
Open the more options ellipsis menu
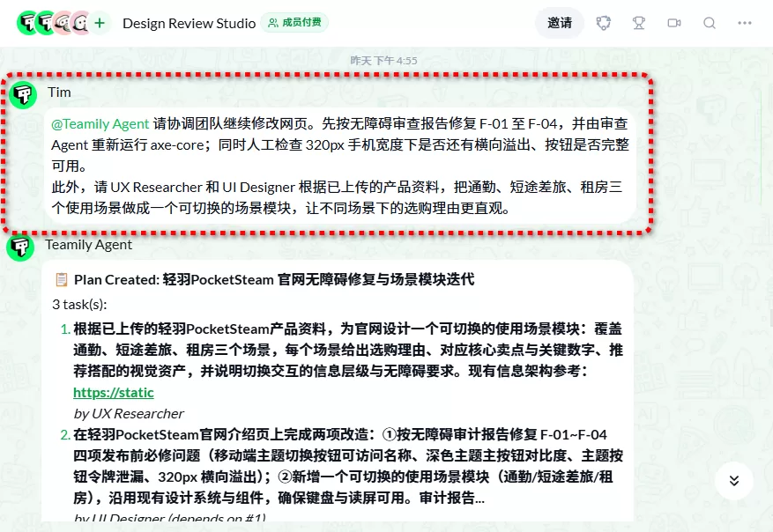coord(745,23)
